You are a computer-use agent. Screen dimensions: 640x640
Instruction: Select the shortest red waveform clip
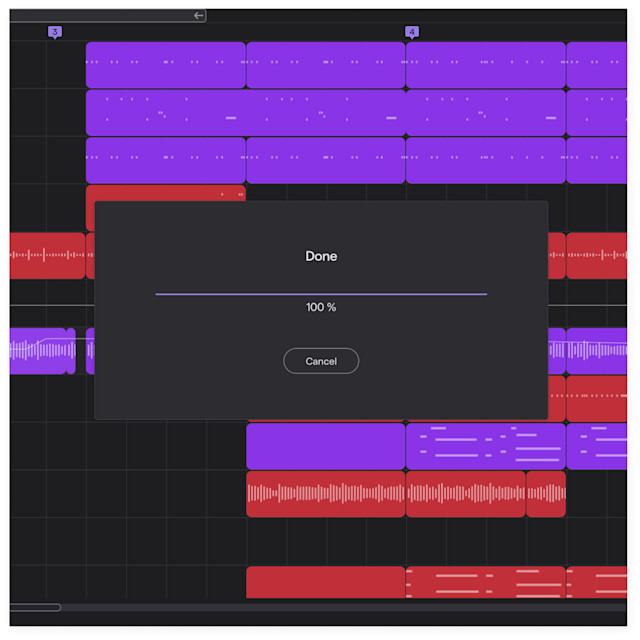click(x=545, y=494)
